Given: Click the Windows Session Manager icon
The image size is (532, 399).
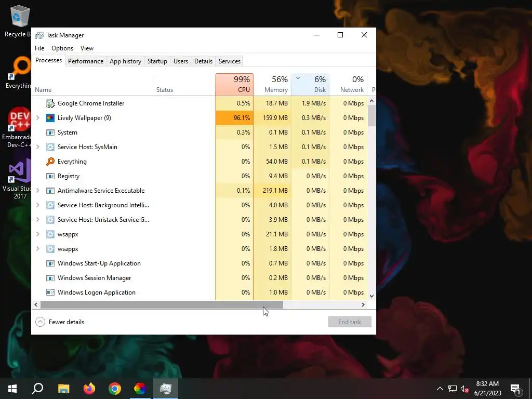Looking at the screenshot, I should pos(50,278).
